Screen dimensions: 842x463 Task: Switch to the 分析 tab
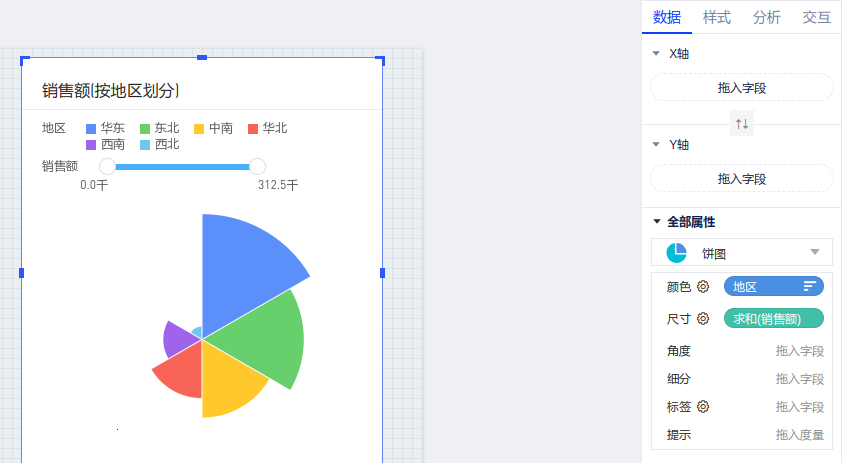tap(767, 17)
